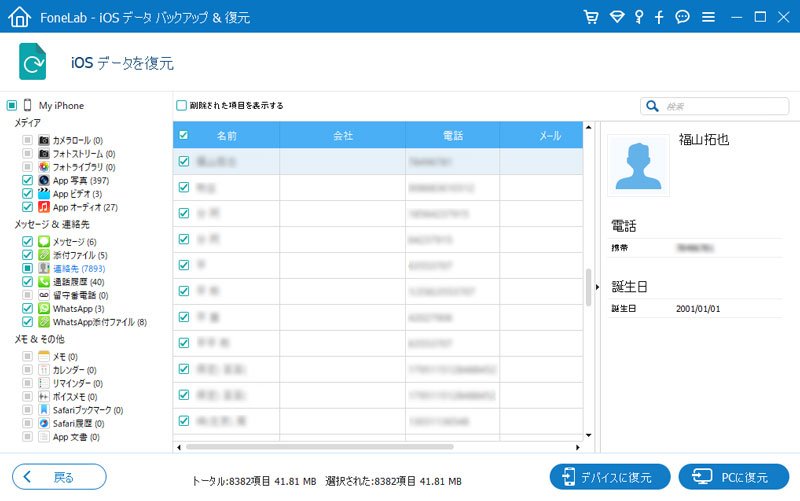The image size is (800, 501).
Task: Click the magnifier icon in the search box
Action: click(x=652, y=106)
